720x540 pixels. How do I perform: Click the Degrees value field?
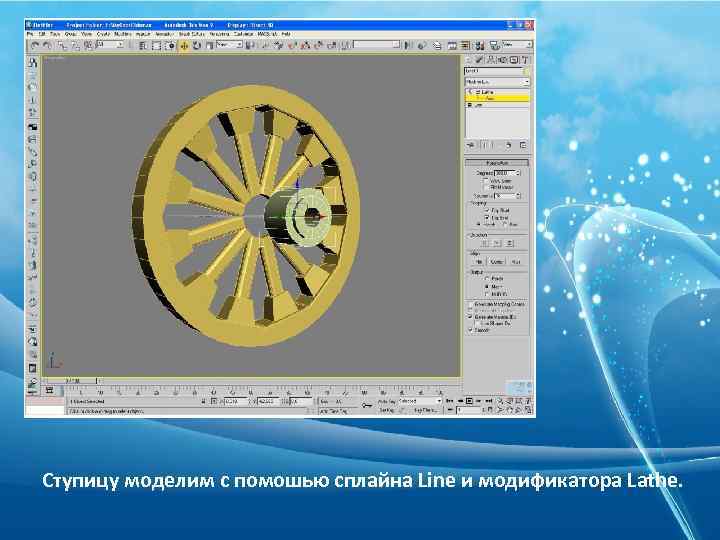click(504, 173)
